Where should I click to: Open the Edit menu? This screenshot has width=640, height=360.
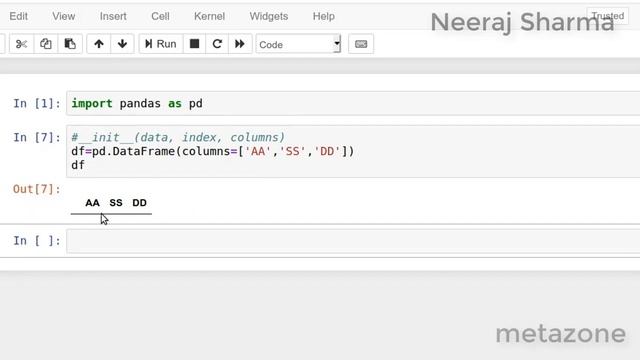(18, 16)
